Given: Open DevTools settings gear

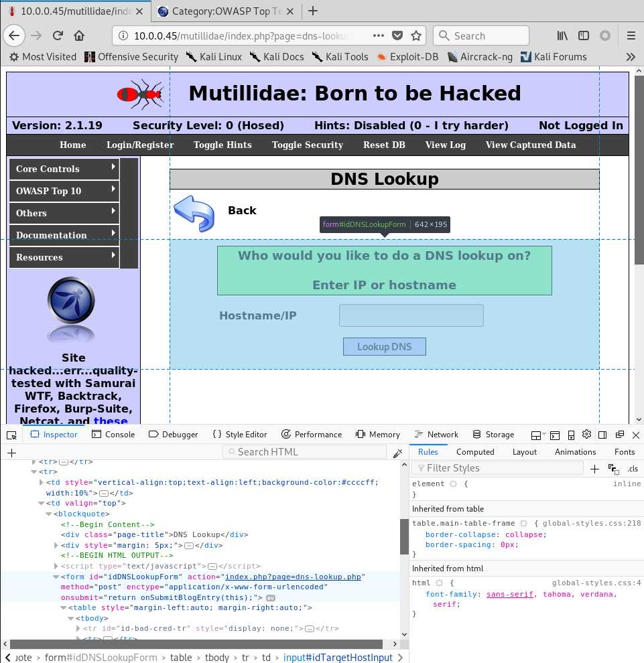Looking at the screenshot, I should pos(586,434).
